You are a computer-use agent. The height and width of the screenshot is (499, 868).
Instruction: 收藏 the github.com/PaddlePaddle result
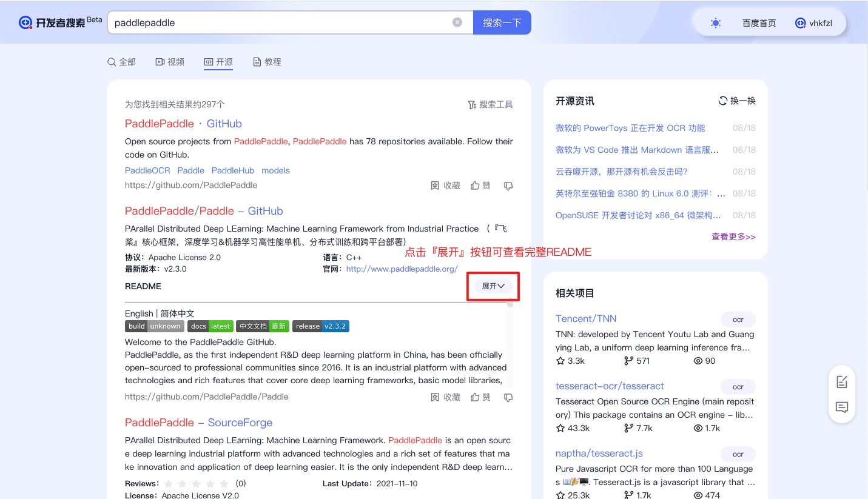[445, 186]
